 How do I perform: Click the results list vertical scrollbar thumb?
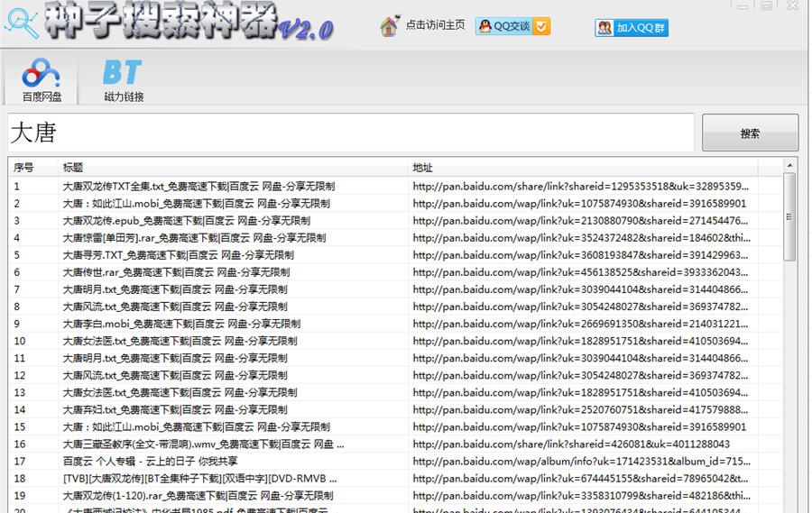point(789,217)
